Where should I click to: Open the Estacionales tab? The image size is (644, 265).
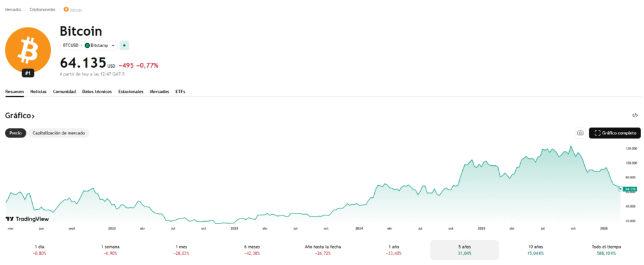131,92
